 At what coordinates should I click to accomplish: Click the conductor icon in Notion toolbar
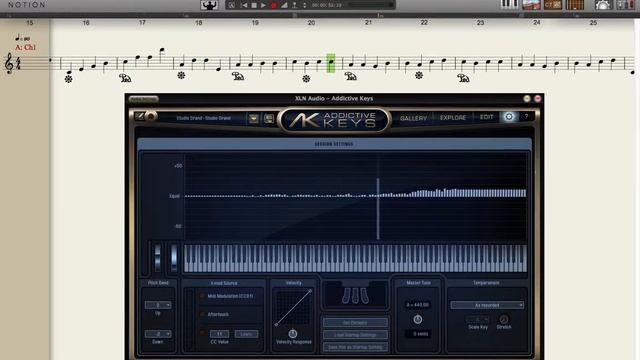(209, 5)
